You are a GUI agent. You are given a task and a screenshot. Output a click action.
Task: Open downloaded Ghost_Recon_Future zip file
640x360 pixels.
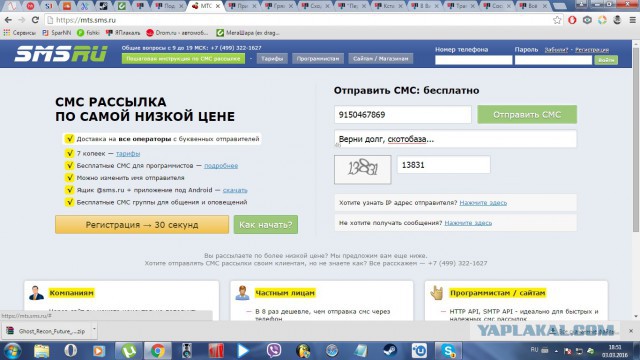pos(46,331)
